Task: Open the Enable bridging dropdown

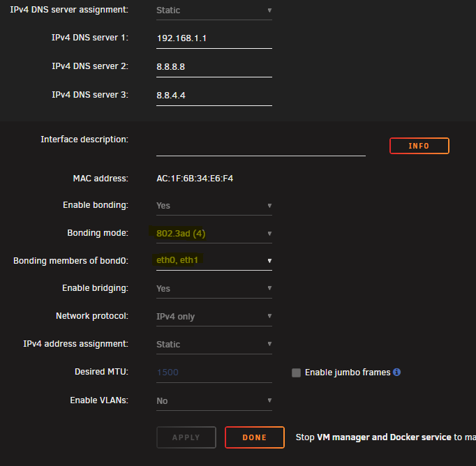Action: [214, 289]
